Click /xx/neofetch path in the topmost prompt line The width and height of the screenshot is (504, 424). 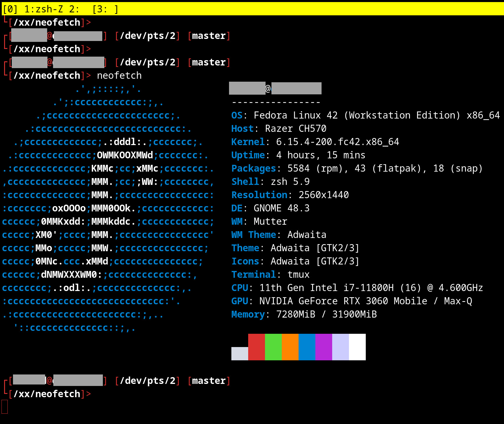47,22
